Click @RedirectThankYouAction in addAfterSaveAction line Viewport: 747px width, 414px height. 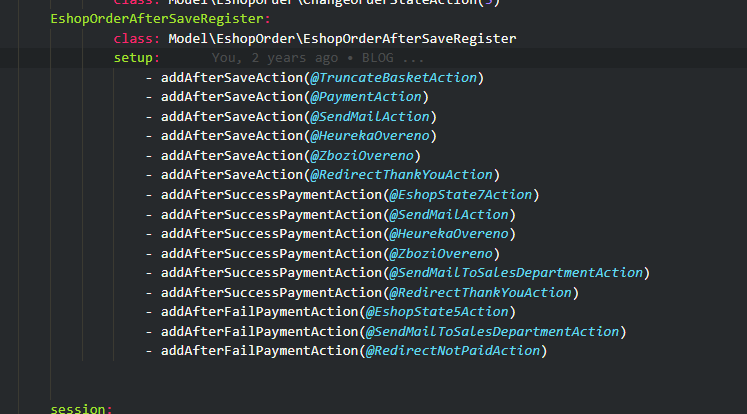coord(401,175)
